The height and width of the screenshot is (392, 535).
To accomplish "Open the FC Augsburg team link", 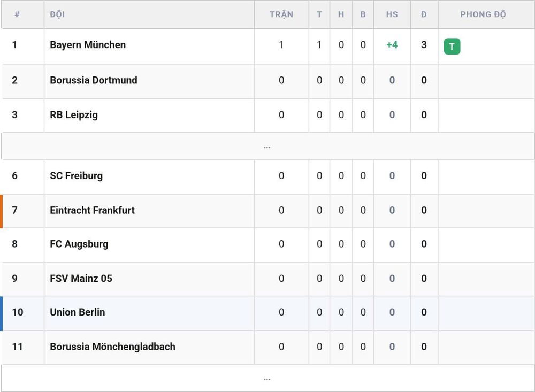I will click(79, 244).
